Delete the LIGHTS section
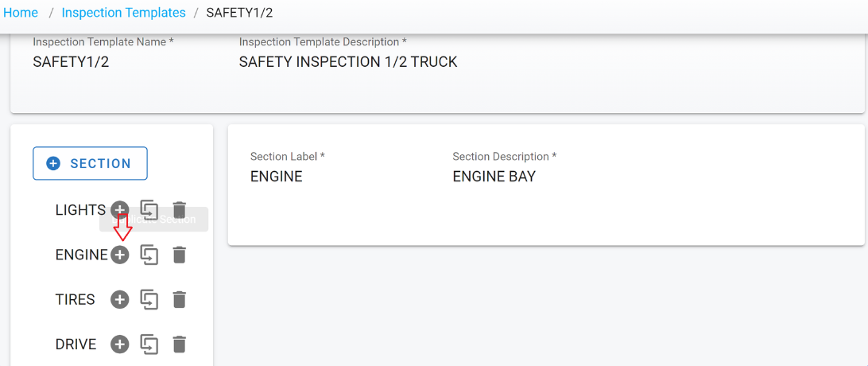 (x=180, y=210)
